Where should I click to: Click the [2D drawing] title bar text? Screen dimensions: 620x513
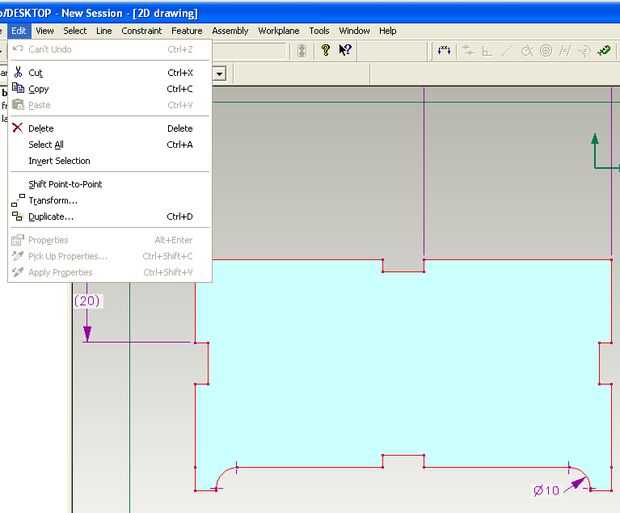(x=164, y=13)
